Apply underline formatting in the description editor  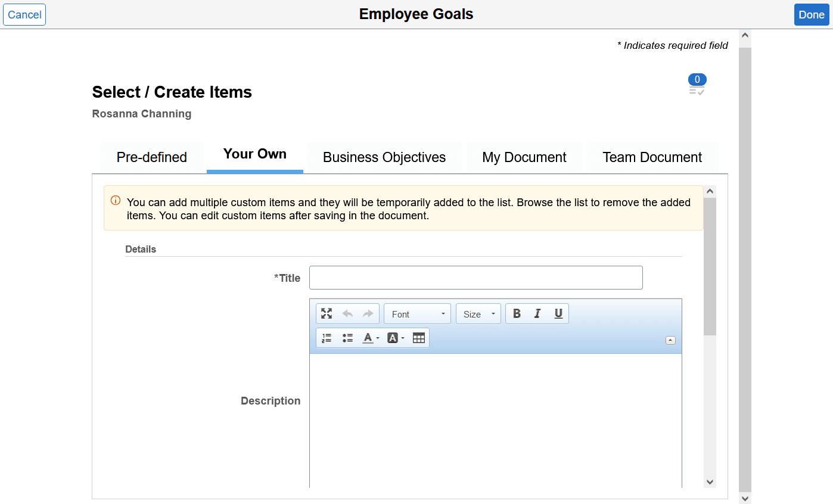coord(558,313)
